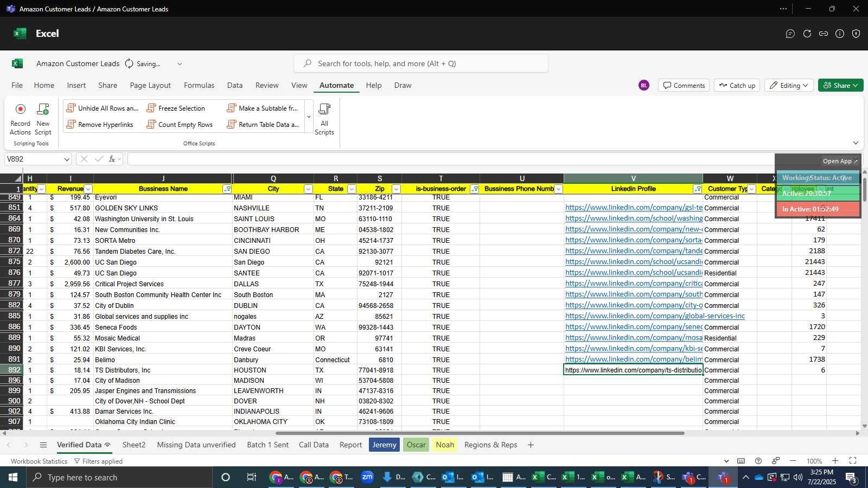Switch to the Oscar sheet tab
This screenshot has width=868, height=488.
pyautogui.click(x=416, y=445)
